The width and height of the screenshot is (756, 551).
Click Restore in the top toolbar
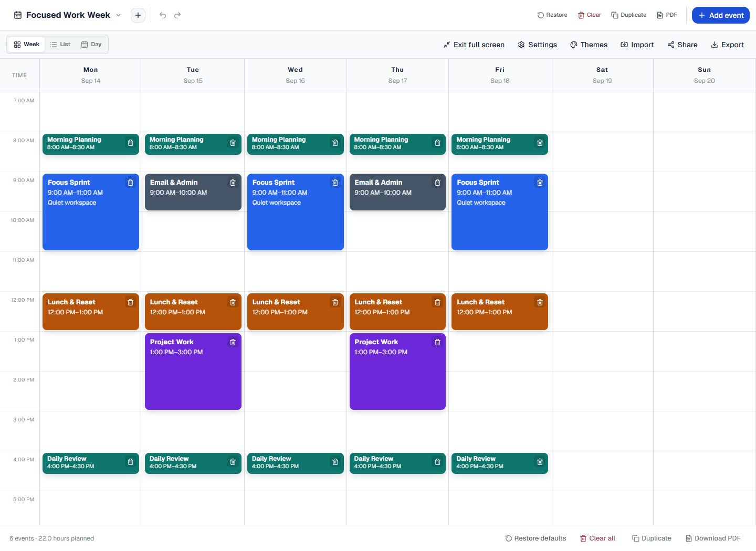(x=552, y=15)
